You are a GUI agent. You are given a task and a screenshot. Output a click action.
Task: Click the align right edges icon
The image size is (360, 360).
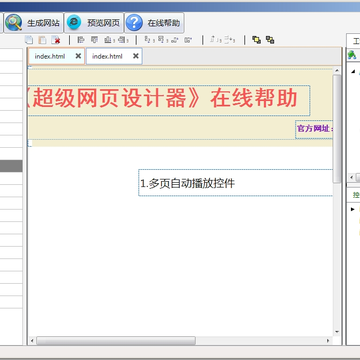click(123, 40)
